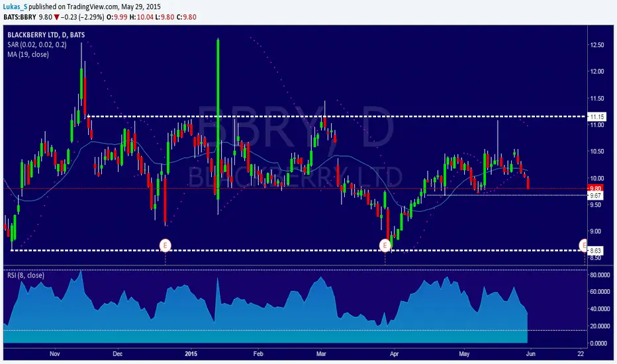Click the 12.00 price axis tick
The width and height of the screenshot is (617, 364).
(597, 71)
